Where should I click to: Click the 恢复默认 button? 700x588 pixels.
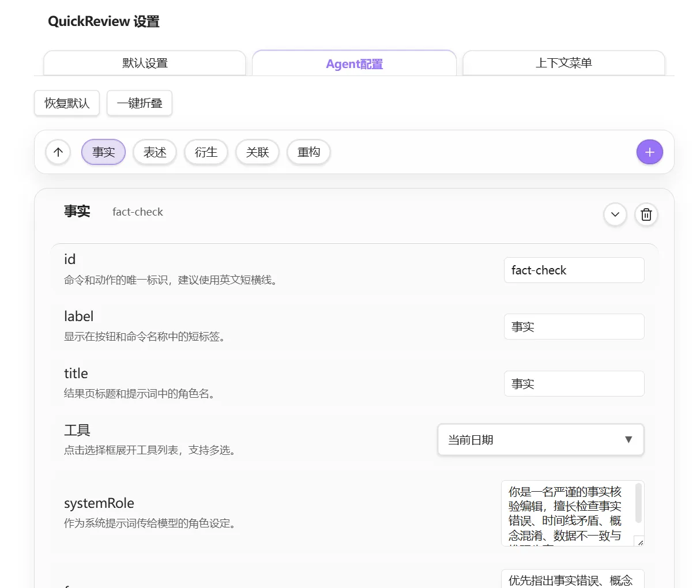pos(67,103)
